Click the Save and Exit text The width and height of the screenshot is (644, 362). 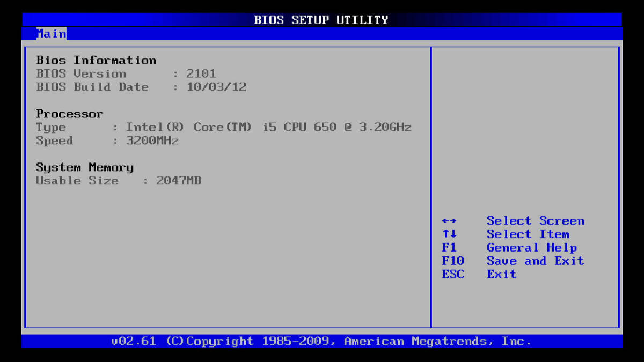[536, 261]
